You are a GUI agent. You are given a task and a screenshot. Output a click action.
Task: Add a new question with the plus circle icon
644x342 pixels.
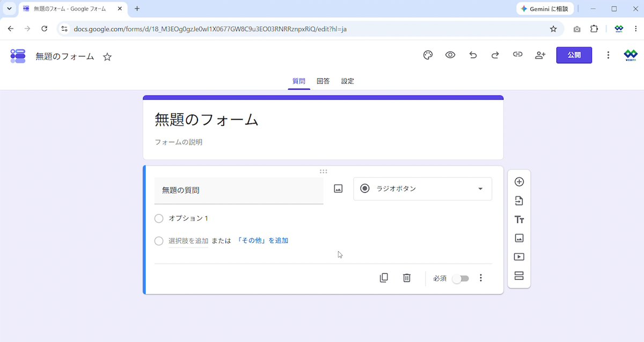point(519,182)
